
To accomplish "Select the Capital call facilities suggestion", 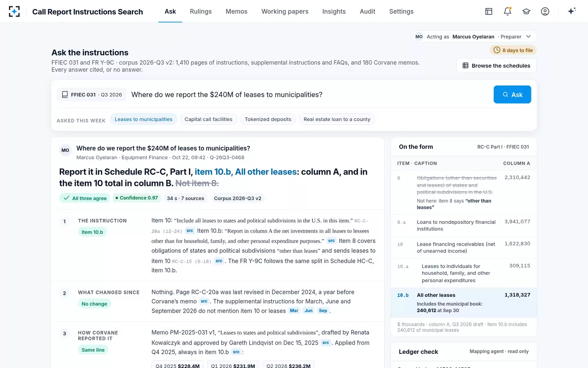I will [x=208, y=119].
